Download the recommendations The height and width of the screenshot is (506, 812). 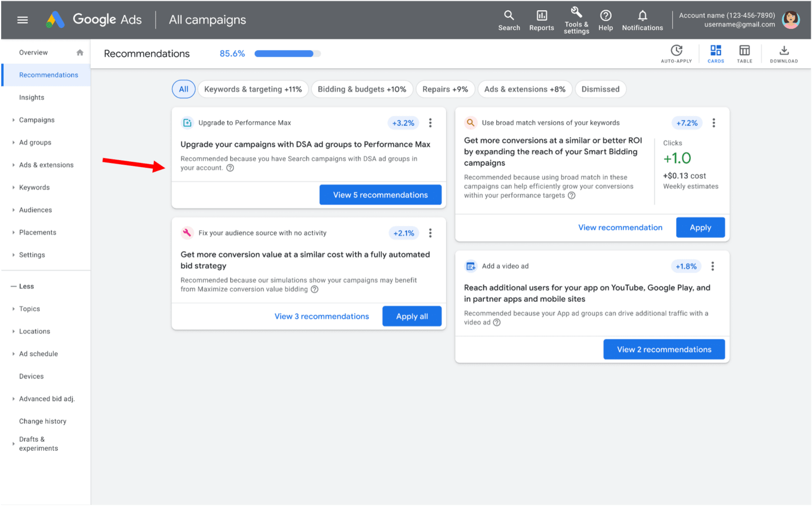click(784, 54)
